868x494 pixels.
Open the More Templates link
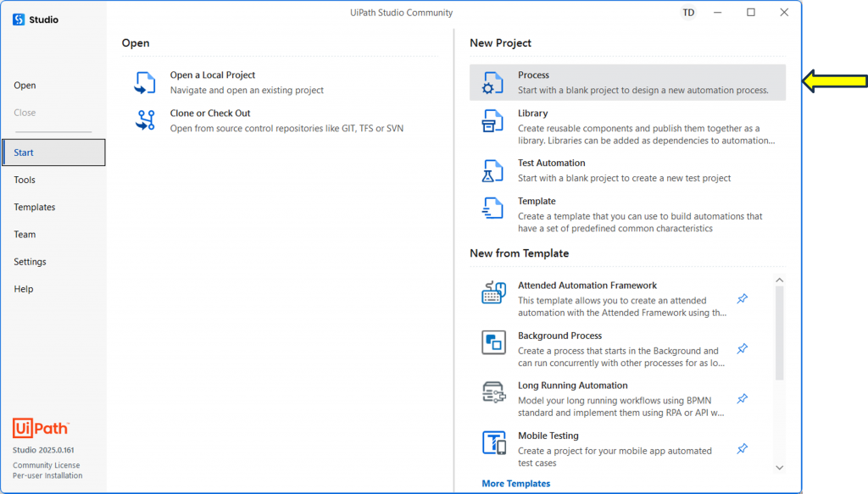click(x=516, y=484)
